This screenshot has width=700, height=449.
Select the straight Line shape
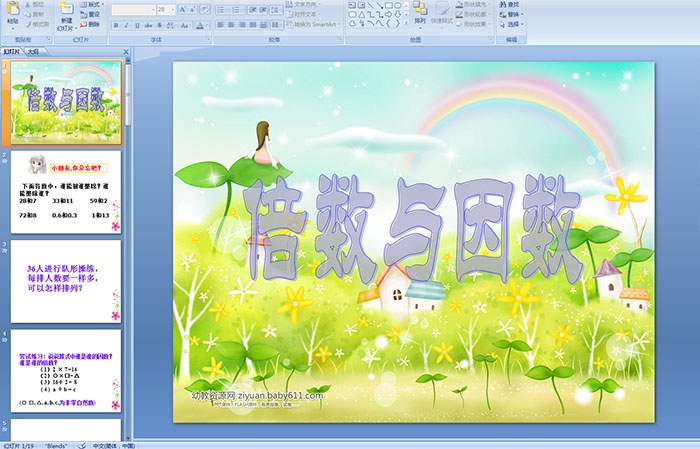point(371,5)
